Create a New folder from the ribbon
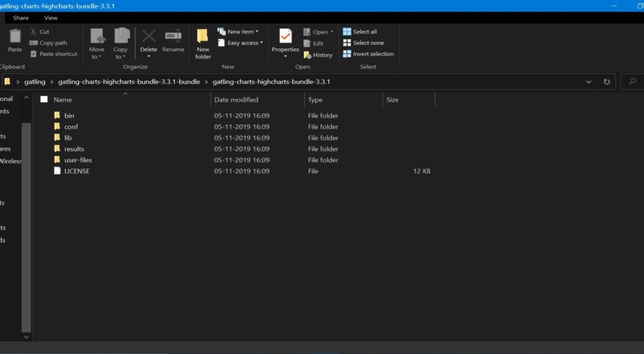Viewport: 644px width, 354px height. (203, 43)
